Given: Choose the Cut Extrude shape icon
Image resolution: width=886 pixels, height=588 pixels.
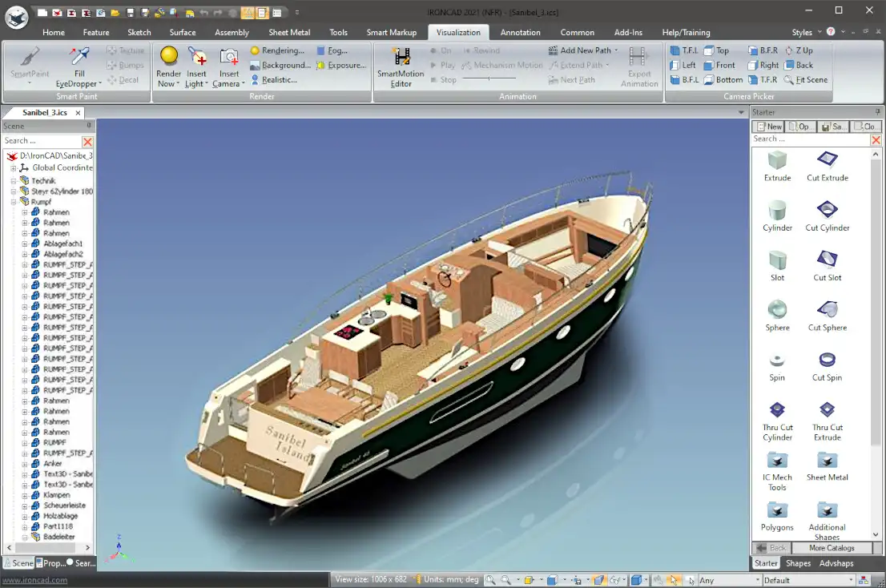Looking at the screenshot, I should tap(827, 160).
